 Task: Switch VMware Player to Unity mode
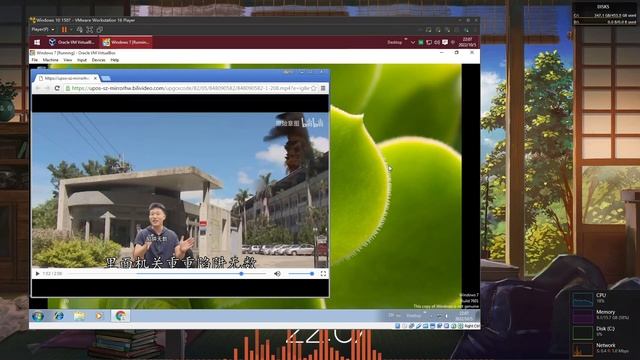coord(100,29)
